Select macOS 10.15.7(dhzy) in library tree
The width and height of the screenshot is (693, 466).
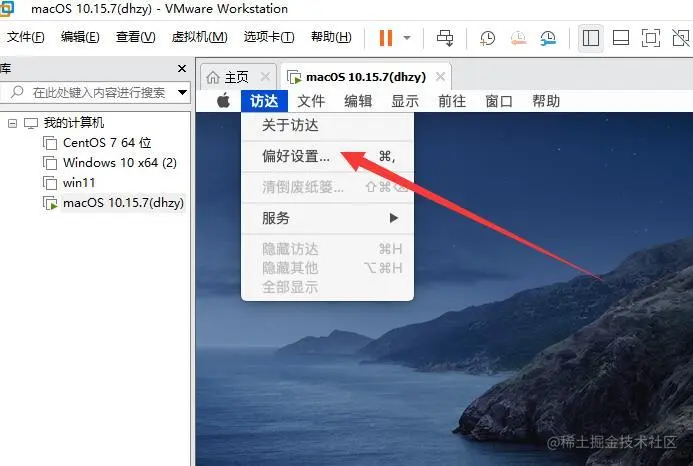[x=123, y=203]
